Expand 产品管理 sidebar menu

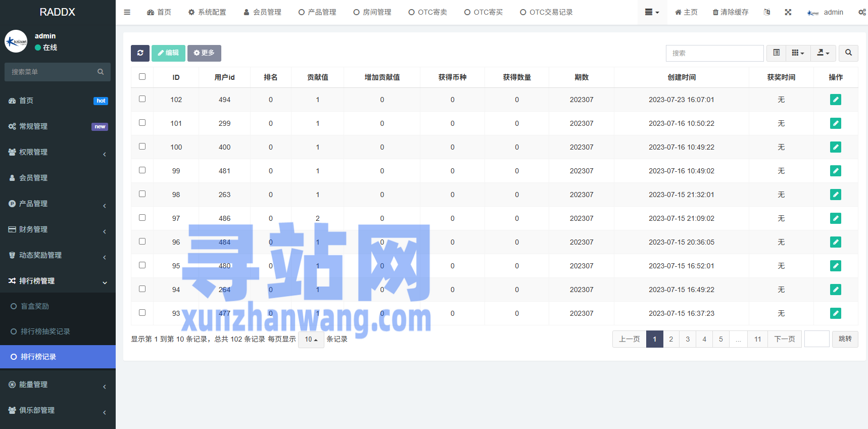58,204
